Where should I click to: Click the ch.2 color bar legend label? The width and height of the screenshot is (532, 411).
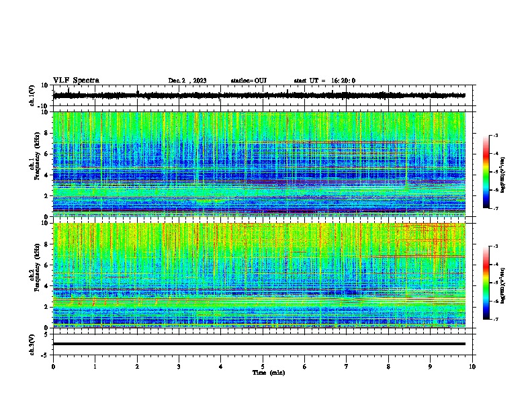point(503,285)
